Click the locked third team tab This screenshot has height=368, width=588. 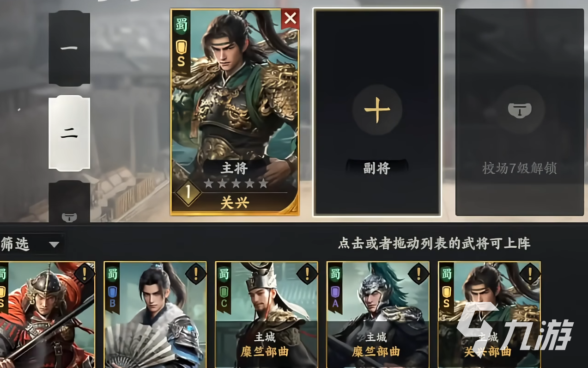(69, 202)
